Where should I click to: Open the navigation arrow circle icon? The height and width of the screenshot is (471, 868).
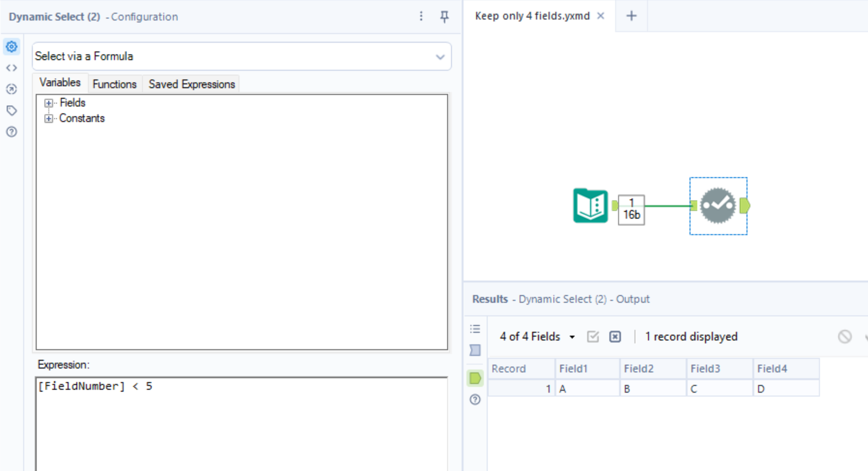click(x=12, y=89)
